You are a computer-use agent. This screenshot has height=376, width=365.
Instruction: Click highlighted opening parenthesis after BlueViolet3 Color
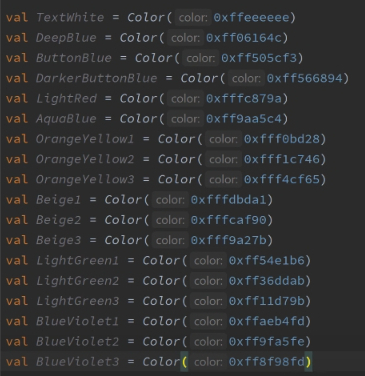click(x=184, y=362)
